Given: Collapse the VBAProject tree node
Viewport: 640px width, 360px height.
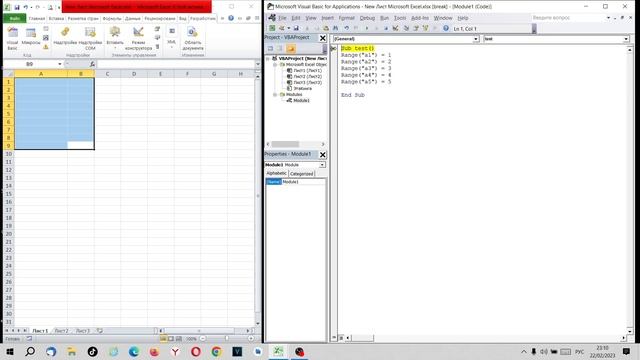Looking at the screenshot, I should (268, 59).
